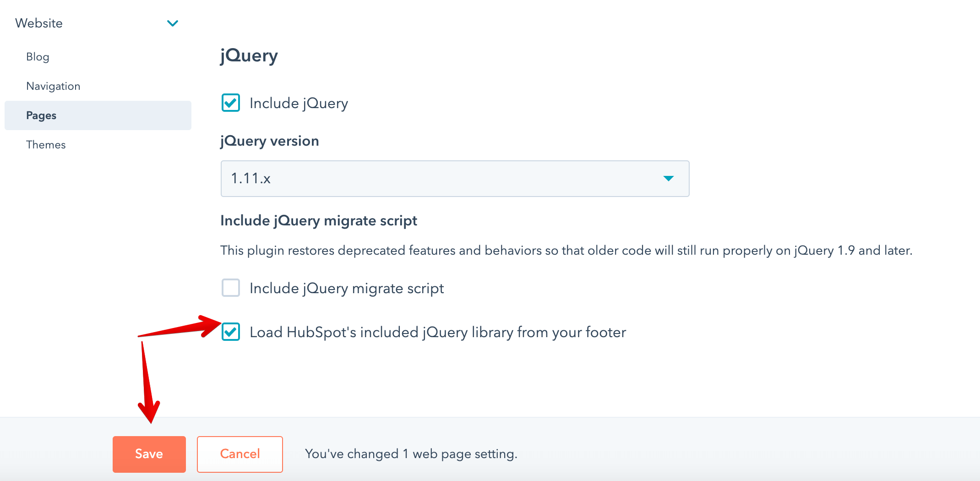
Task: Click the checked Include jQuery checkmark icon
Action: [231, 103]
